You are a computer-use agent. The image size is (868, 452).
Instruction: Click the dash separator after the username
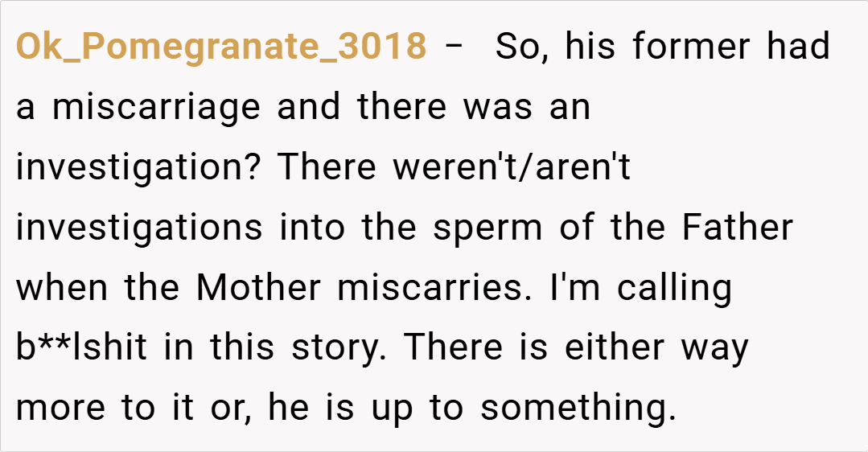pos(454,47)
